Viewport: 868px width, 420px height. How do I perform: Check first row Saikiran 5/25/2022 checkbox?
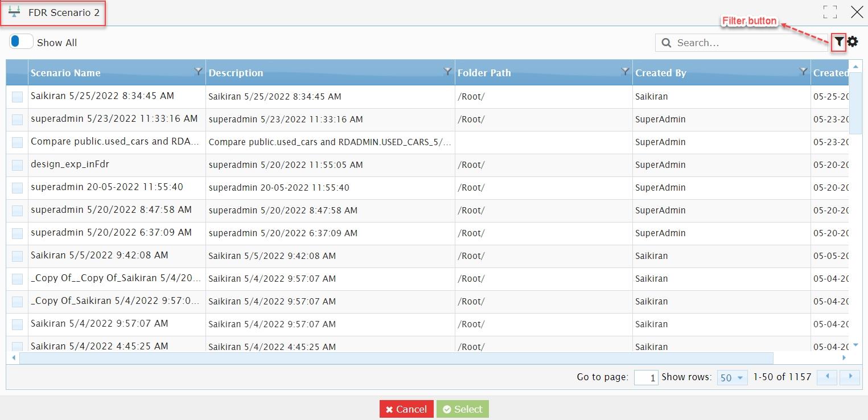(17, 97)
